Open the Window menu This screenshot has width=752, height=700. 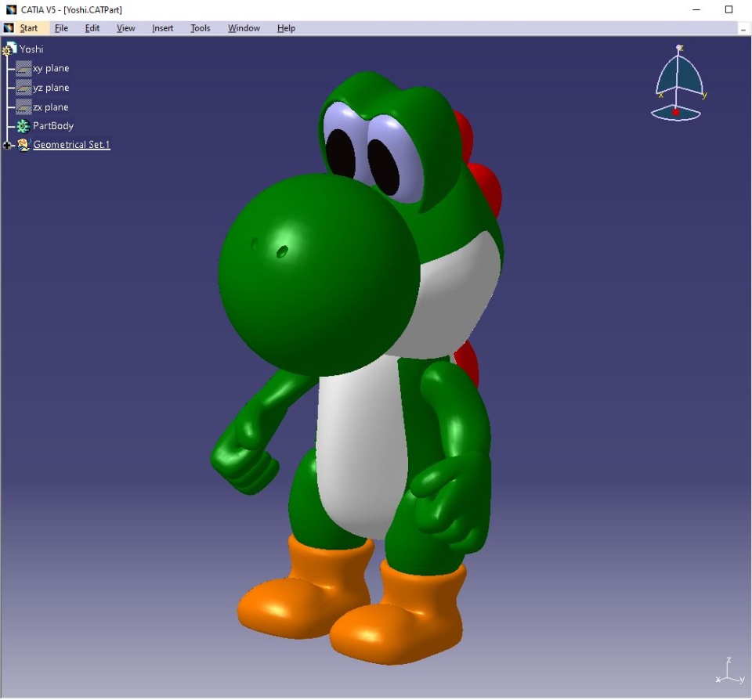click(x=244, y=28)
